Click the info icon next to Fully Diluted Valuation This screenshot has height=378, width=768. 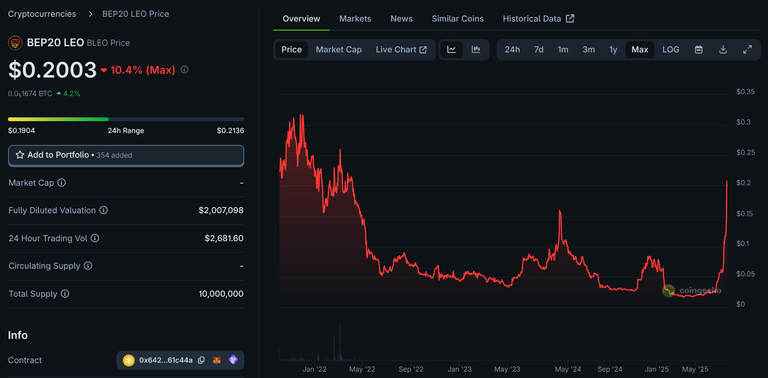[104, 210]
